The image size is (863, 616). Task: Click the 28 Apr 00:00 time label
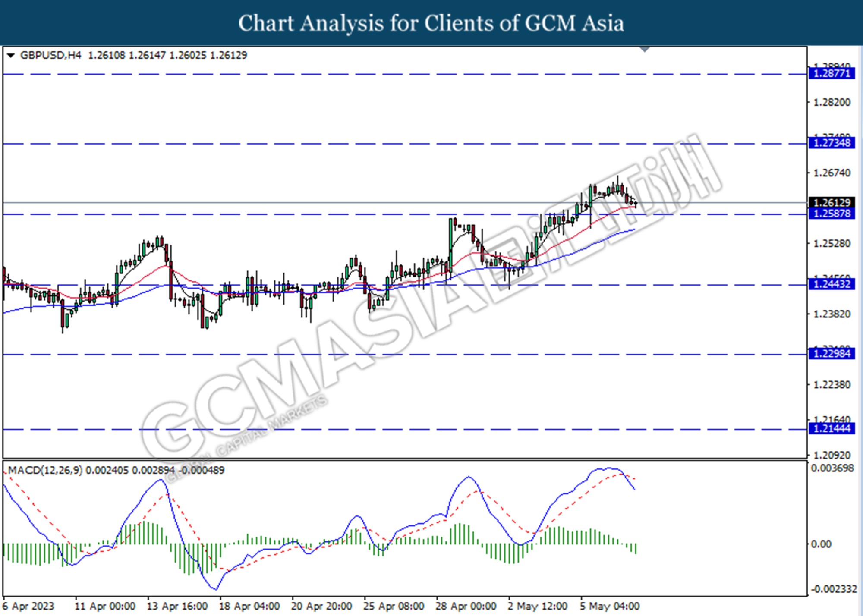pyautogui.click(x=466, y=606)
